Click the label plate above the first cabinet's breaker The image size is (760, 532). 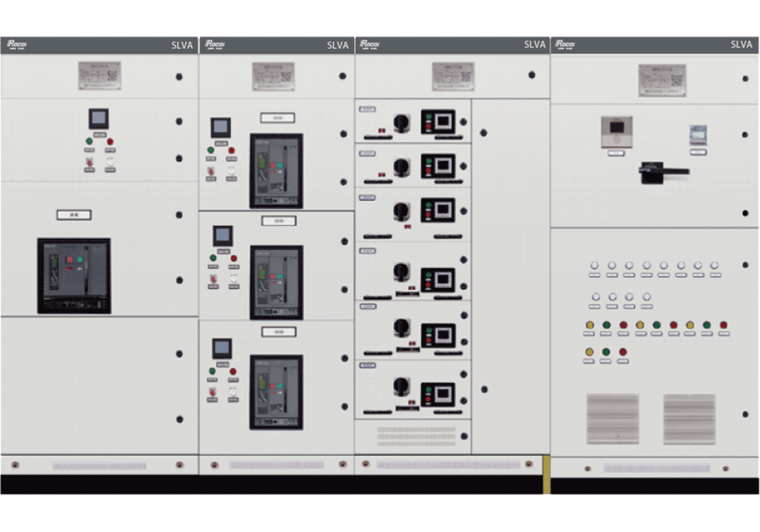click(x=74, y=215)
